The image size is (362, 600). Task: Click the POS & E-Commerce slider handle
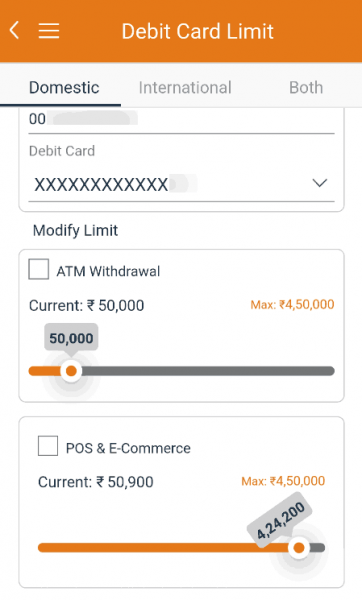coord(298,548)
